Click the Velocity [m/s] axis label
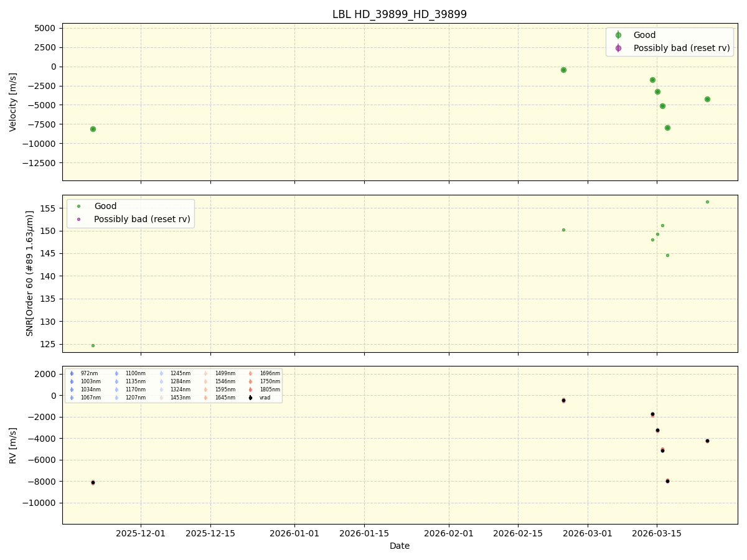747x560 pixels. tap(13, 102)
